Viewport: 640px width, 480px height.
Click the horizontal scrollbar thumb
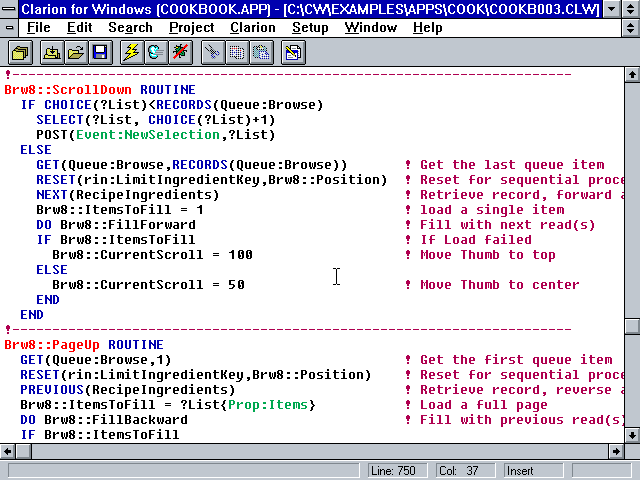click(23, 451)
